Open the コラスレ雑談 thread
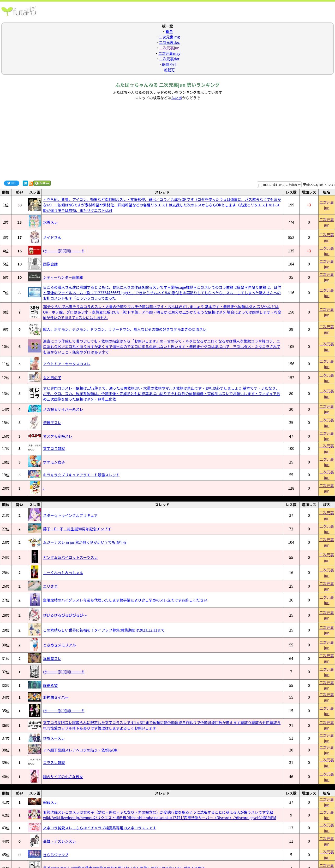The image size is (335, 868). click(x=54, y=762)
